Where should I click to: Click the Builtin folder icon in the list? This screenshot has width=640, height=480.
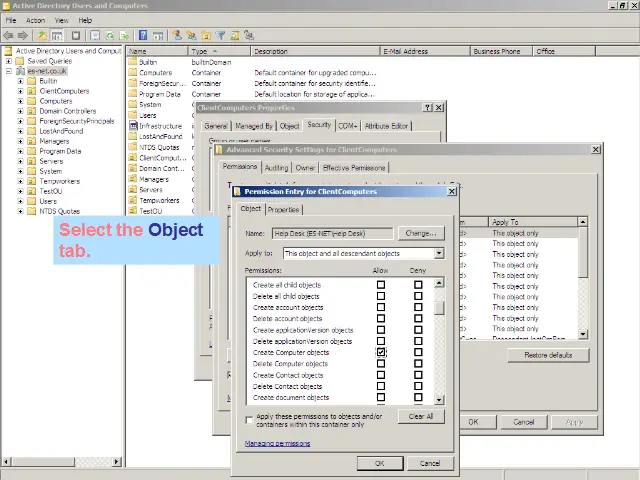pyautogui.click(x=132, y=62)
